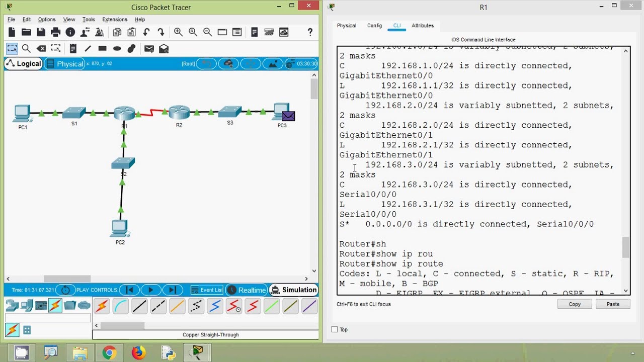
Task: Click workspace horizontal scrollbar thumb
Action: coord(67,279)
